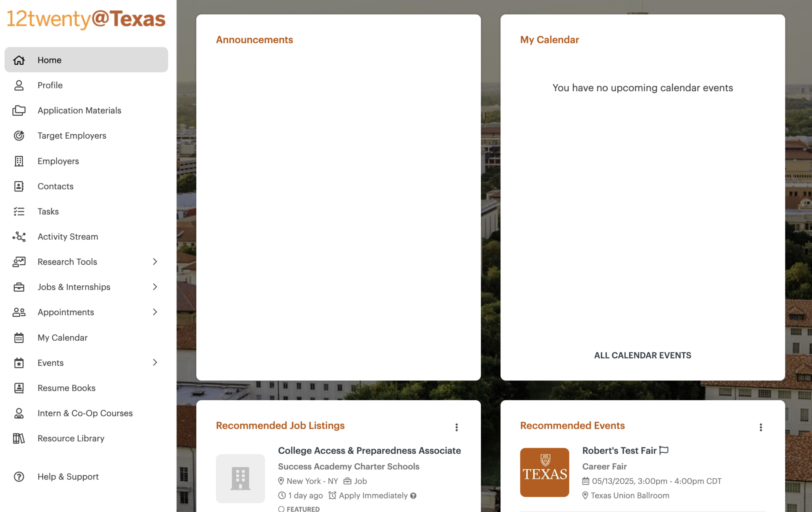
Task: Click flag icon beside Robert's Test Fair
Action: click(x=664, y=450)
